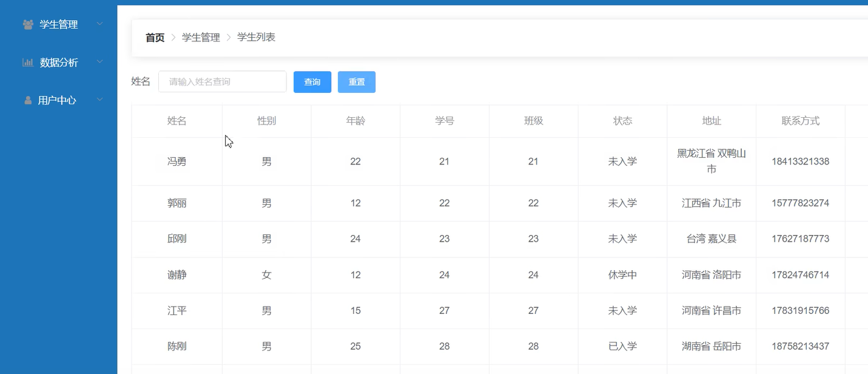Expand the 数据分析 sidebar menu arrow

[x=100, y=62]
